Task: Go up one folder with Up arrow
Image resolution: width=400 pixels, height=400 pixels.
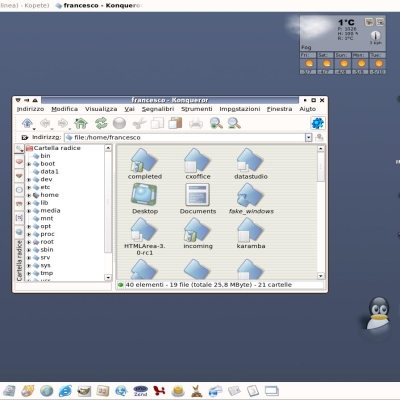Action: point(27,123)
